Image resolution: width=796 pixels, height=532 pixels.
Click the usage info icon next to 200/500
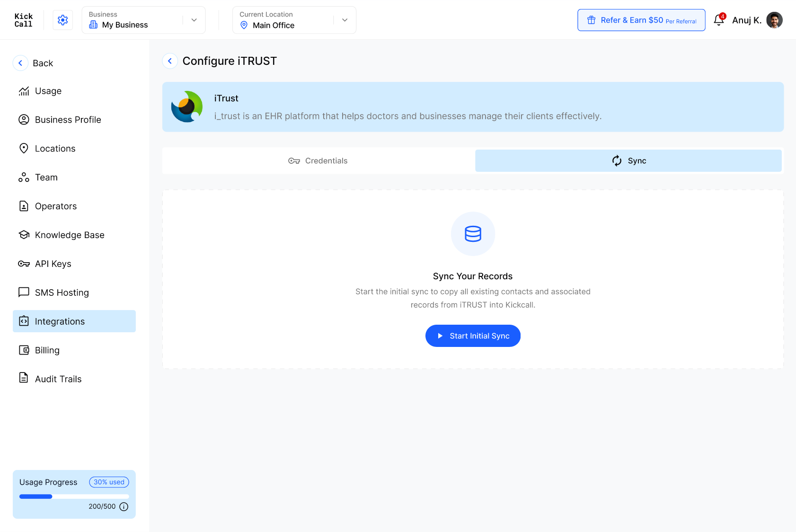124,507
